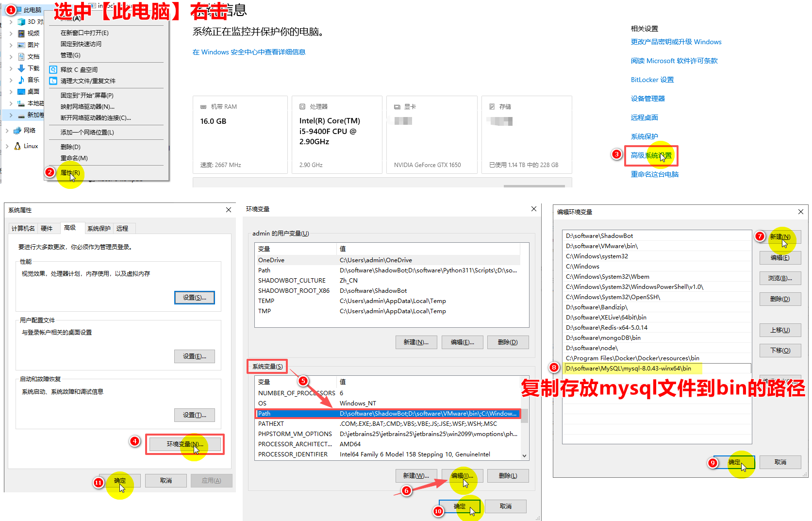Click the Music (音乐) note icon

pos(21,80)
